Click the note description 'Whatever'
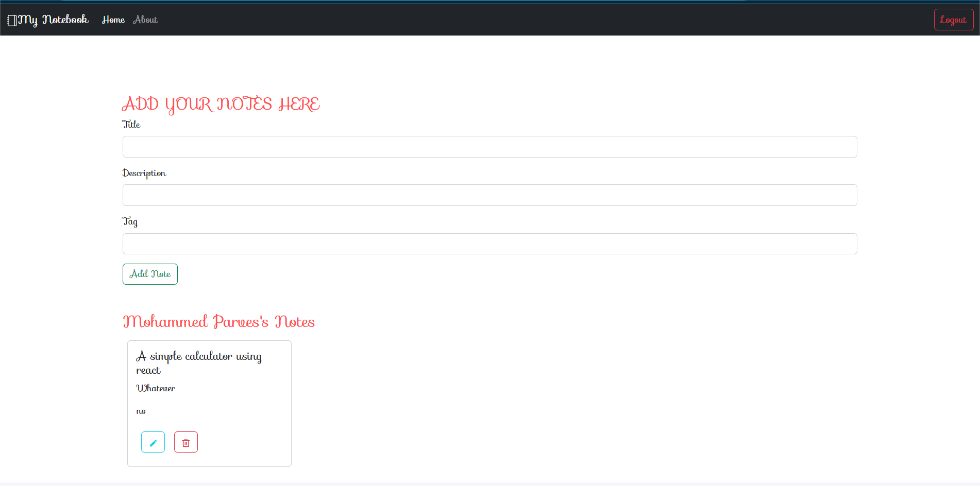 click(156, 388)
